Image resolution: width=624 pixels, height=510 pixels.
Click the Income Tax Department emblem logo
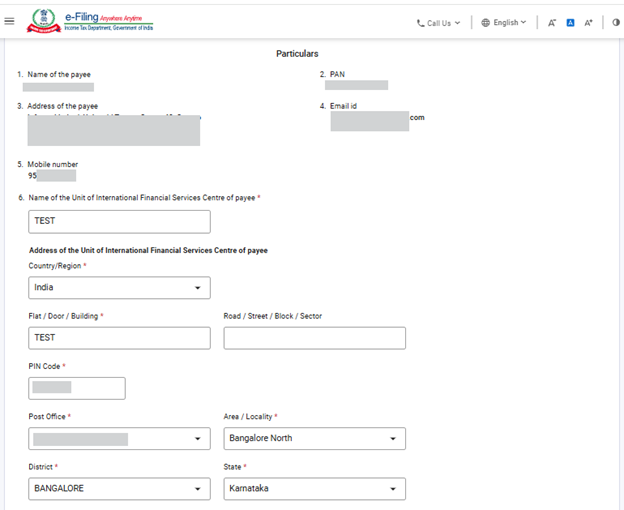click(x=44, y=21)
